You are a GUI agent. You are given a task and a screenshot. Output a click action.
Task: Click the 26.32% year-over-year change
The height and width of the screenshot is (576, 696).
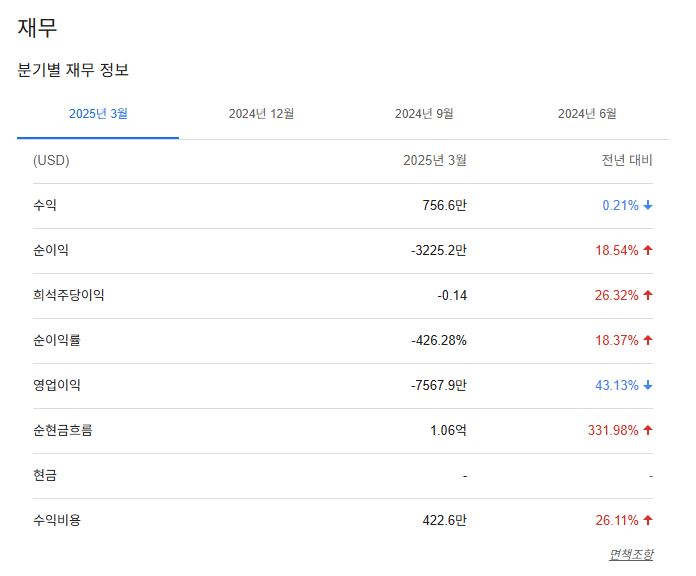click(617, 295)
